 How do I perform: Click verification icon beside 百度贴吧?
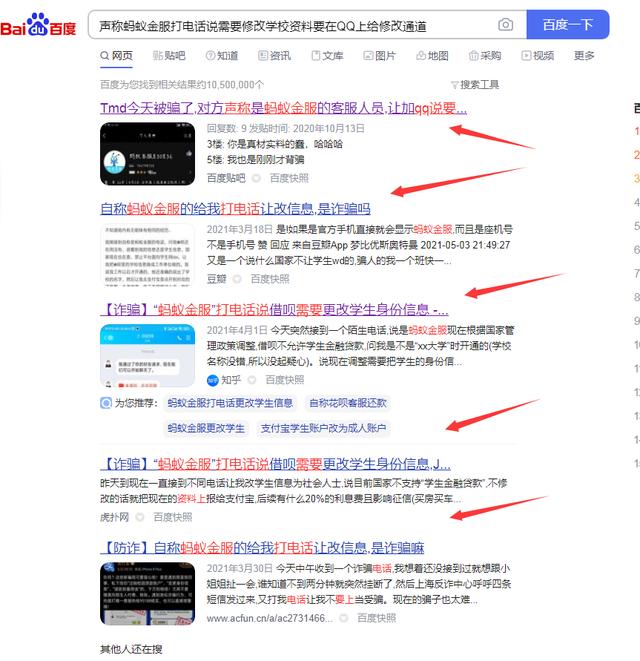coord(256,178)
